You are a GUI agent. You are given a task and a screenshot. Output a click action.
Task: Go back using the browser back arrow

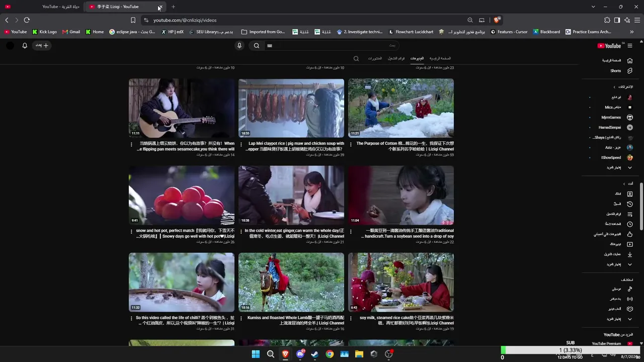[x=7, y=20]
